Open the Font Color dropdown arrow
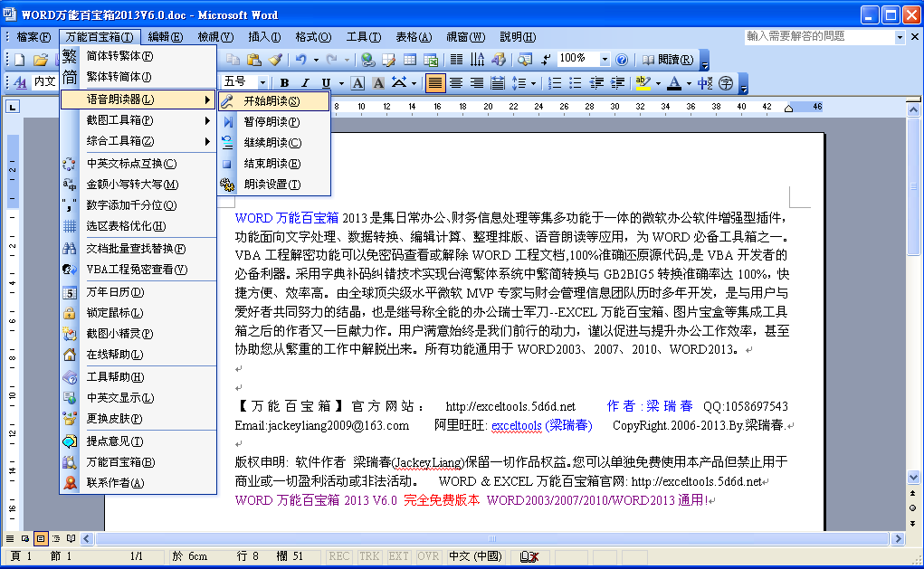924x569 pixels. point(689,83)
